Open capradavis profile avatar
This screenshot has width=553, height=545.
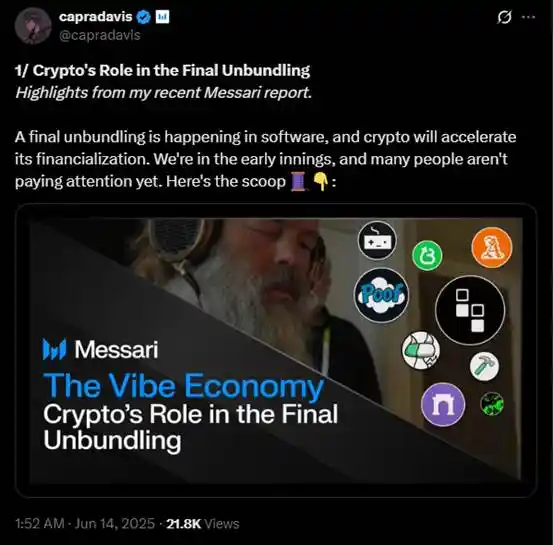33,26
